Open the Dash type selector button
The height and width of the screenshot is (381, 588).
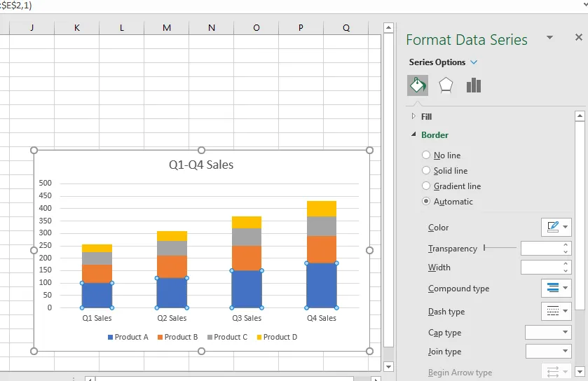coord(556,312)
